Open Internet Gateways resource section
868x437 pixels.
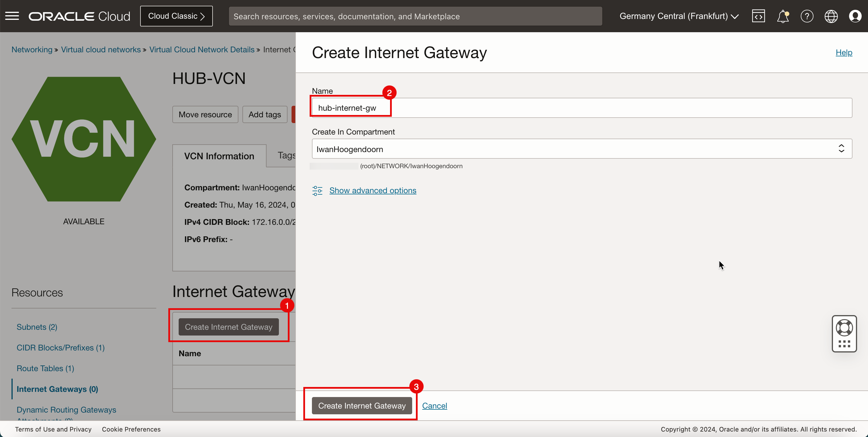pos(57,388)
